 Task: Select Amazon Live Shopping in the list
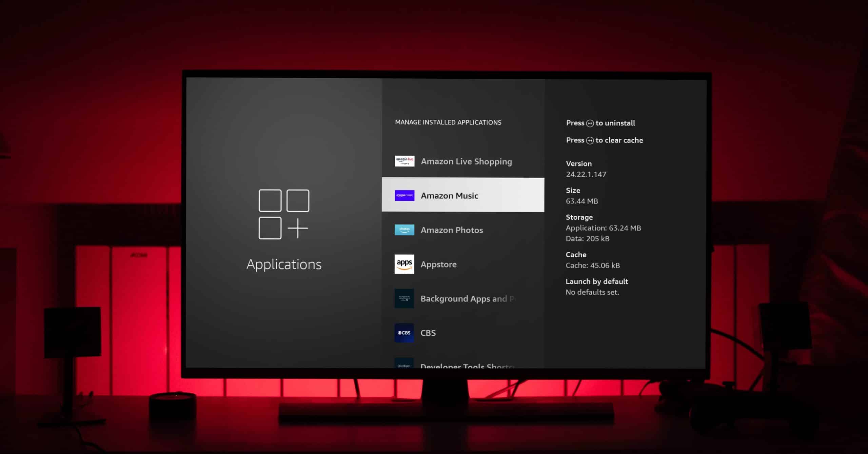463,161
